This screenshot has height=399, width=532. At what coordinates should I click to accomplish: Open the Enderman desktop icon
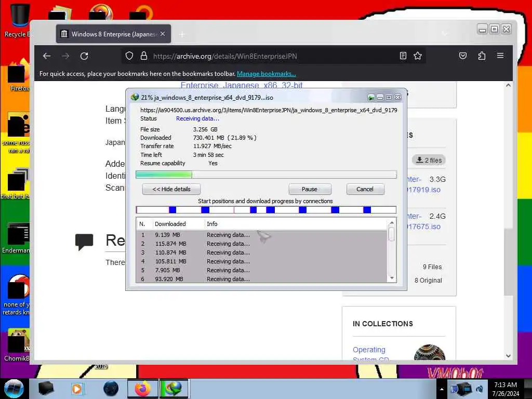(17, 238)
